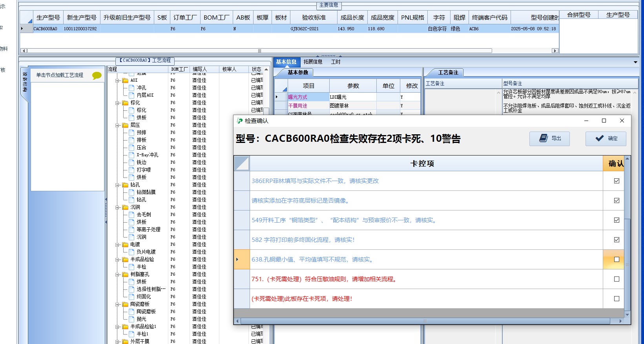Collapse the 半成品检验 tree group
644x344 pixels.
(117, 260)
